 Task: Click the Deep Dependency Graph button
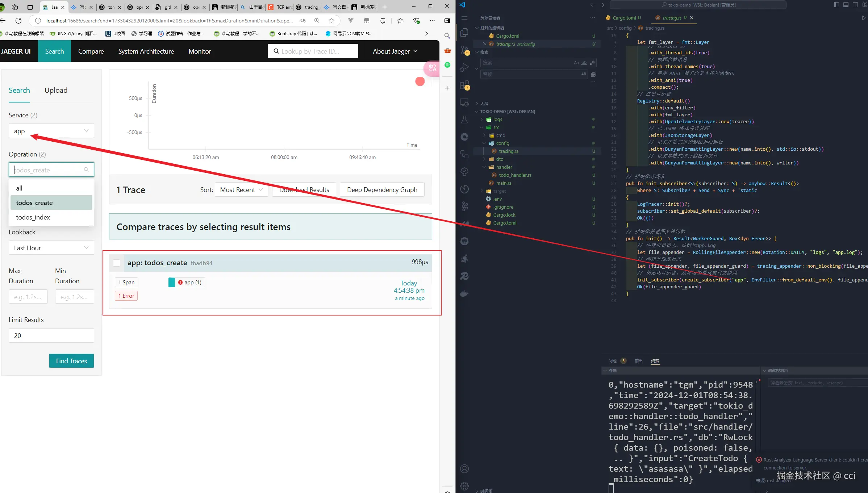click(x=382, y=190)
